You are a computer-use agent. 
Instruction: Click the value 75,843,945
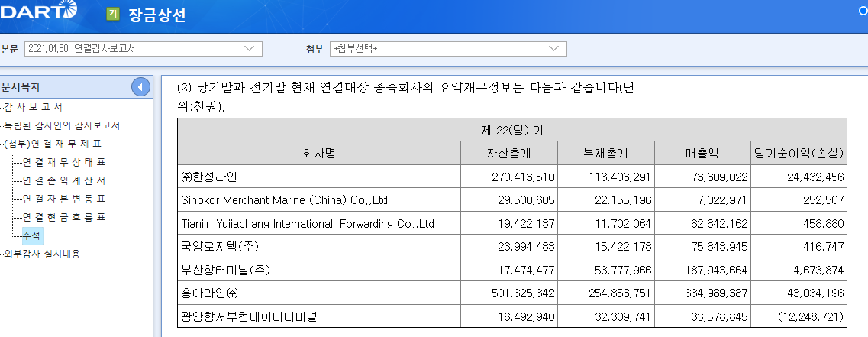point(719,247)
